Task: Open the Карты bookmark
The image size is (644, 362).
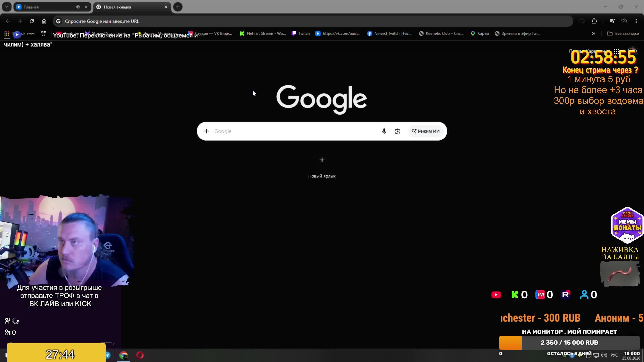Action: click(480, 33)
